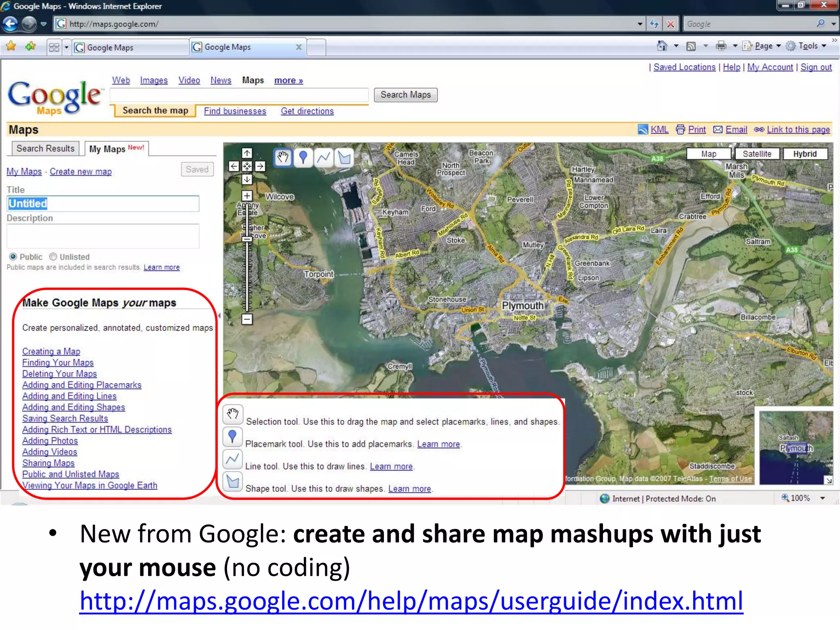This screenshot has width=840, height=630.
Task: Click the Search Maps button
Action: pyautogui.click(x=405, y=95)
